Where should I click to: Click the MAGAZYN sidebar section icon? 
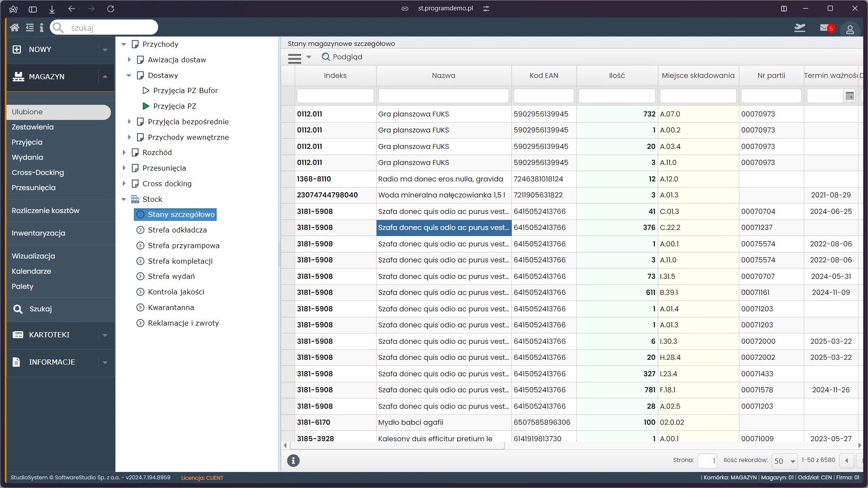tap(17, 76)
